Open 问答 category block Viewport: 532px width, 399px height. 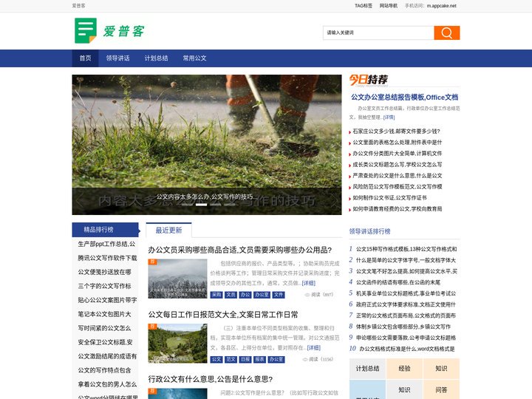[x=441, y=390]
